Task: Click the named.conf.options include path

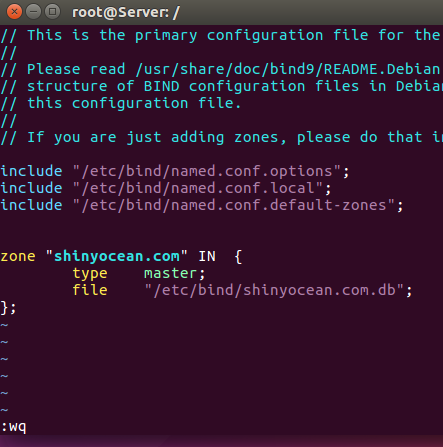Action: pyautogui.click(x=207, y=171)
